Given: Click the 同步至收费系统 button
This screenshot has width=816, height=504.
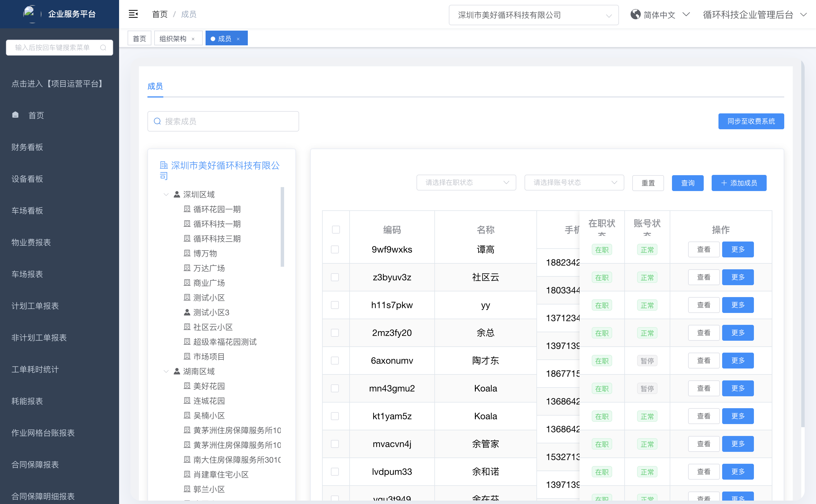Looking at the screenshot, I should point(751,121).
